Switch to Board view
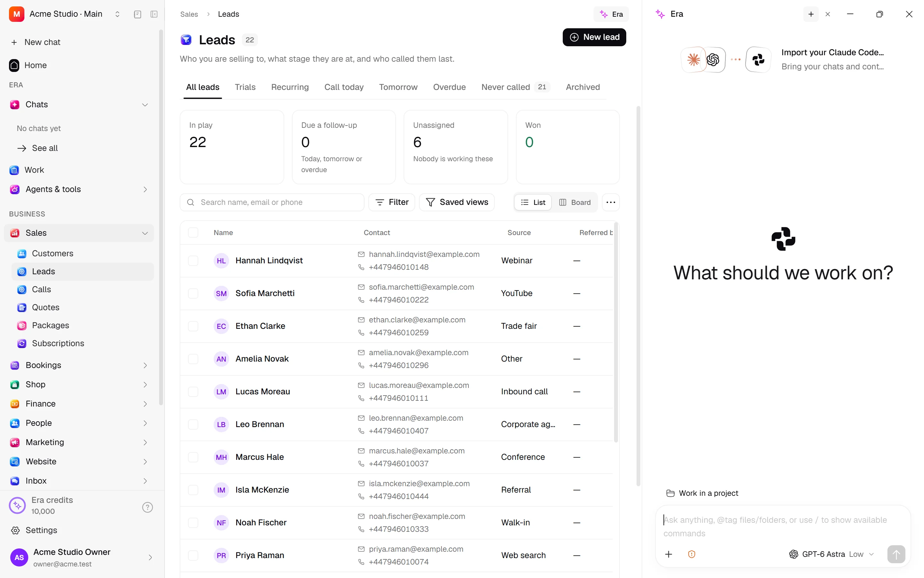This screenshot has width=924, height=578. [x=575, y=202]
